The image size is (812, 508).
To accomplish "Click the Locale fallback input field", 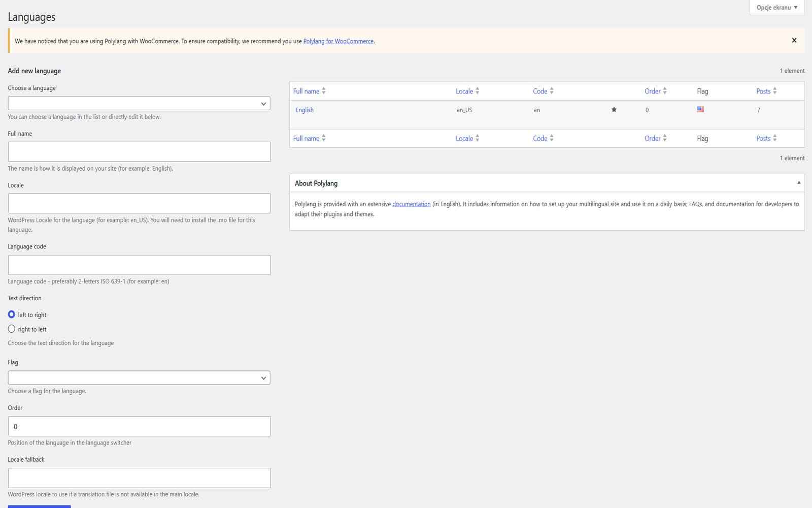I will click(139, 478).
